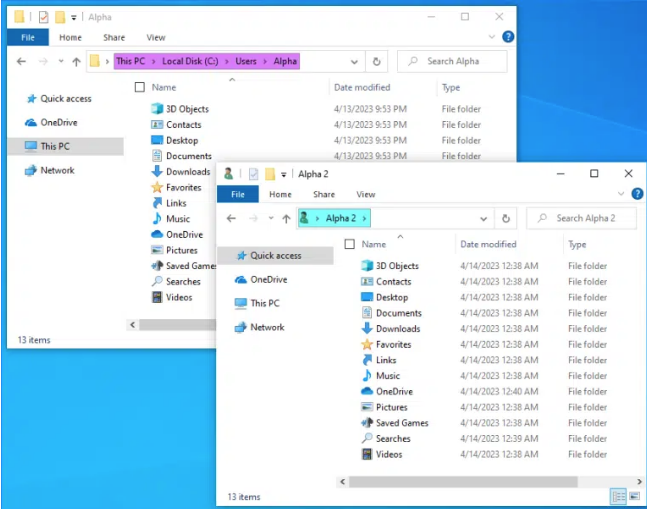This screenshot has width=647, height=509.
Task: Open File menu in Alpha 2 window
Action: click(238, 194)
